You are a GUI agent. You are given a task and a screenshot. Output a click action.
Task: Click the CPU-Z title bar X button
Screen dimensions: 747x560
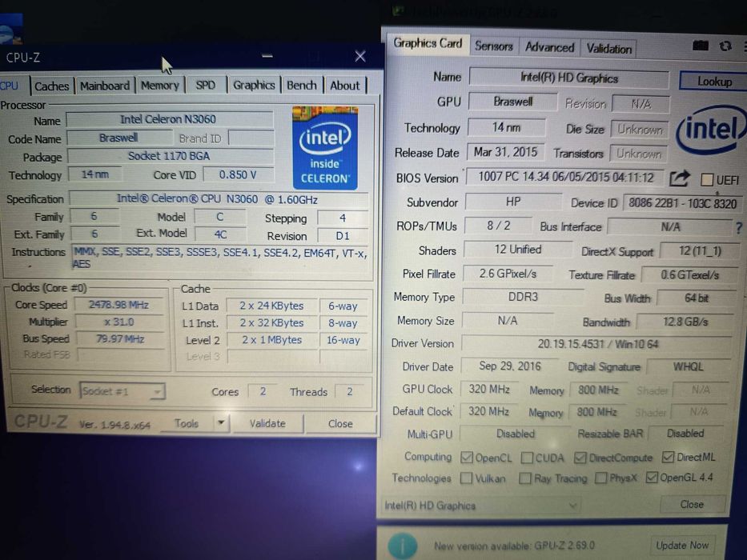click(360, 57)
